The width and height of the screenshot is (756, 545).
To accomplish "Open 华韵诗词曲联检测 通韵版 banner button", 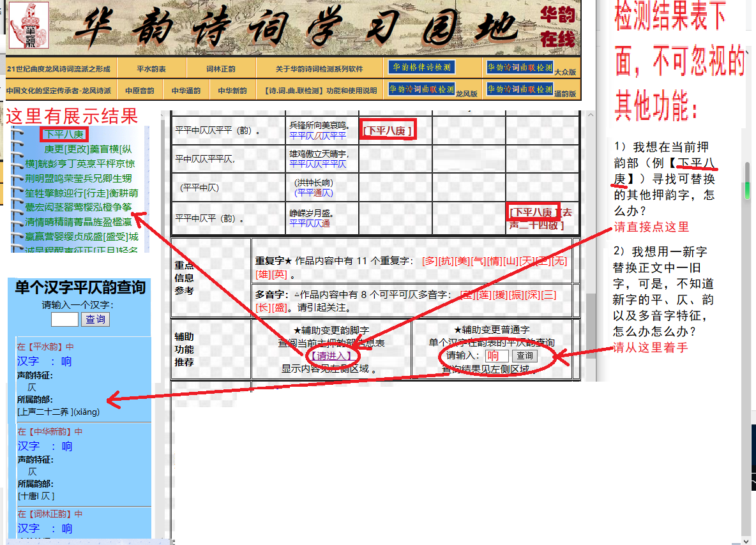I will coord(520,89).
